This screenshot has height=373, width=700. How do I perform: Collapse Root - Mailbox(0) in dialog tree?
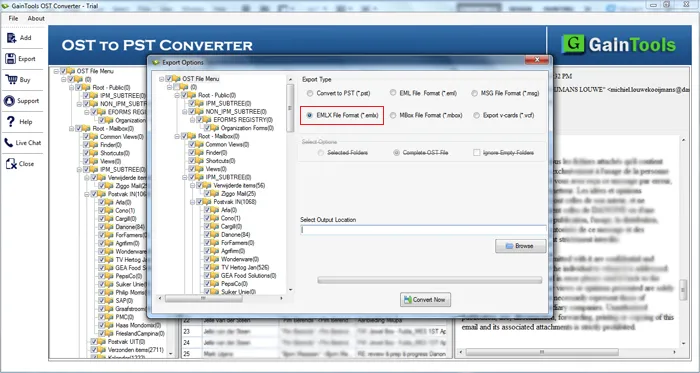point(177,136)
